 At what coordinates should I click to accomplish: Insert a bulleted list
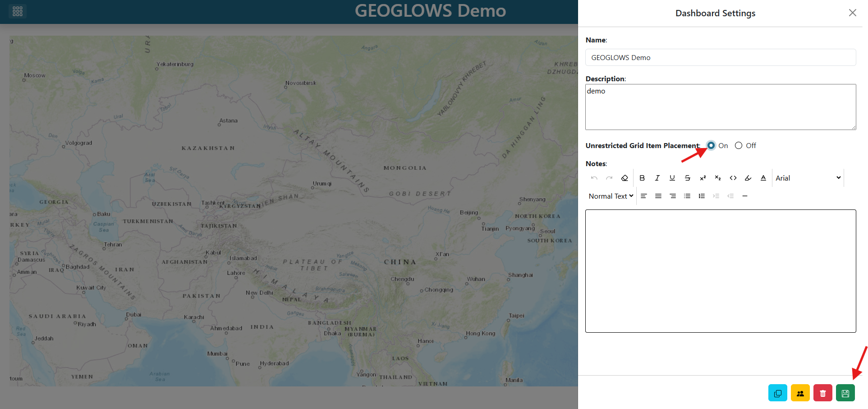(x=687, y=196)
